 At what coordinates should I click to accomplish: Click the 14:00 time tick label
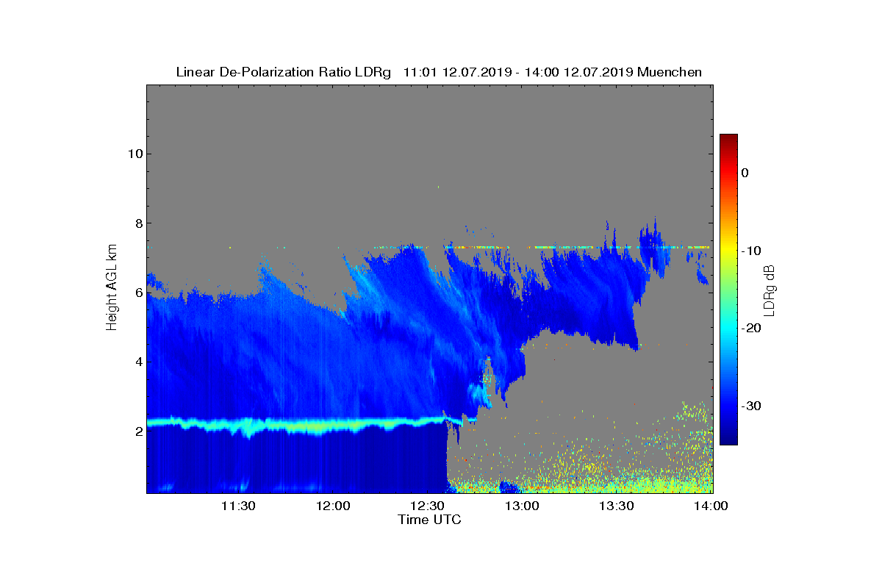click(710, 506)
